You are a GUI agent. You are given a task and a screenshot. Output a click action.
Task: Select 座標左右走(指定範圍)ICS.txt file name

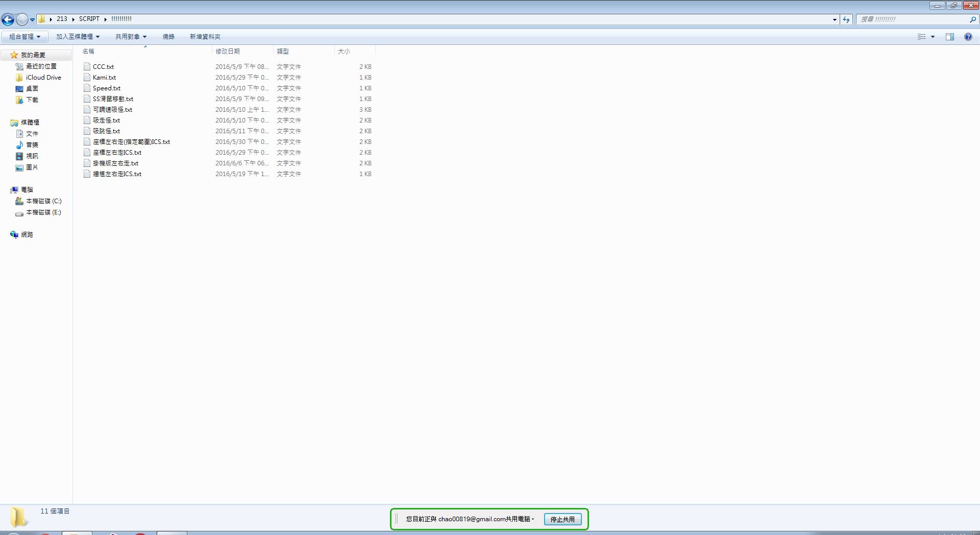(131, 142)
